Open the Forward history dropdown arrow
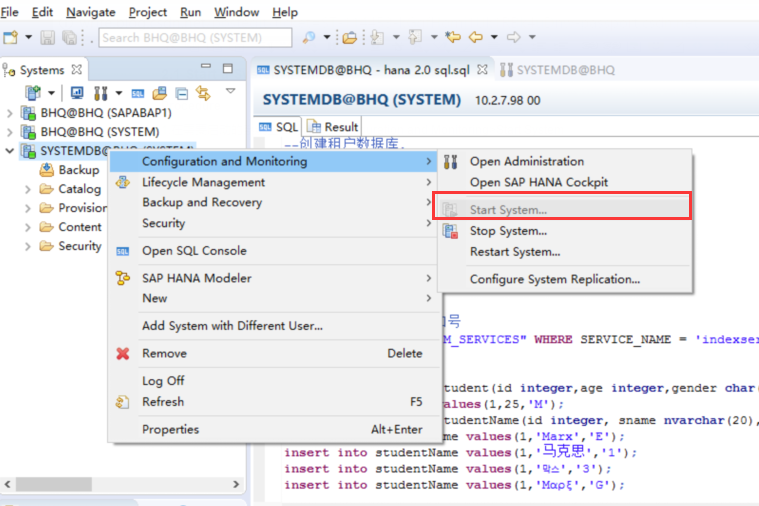 (532, 37)
